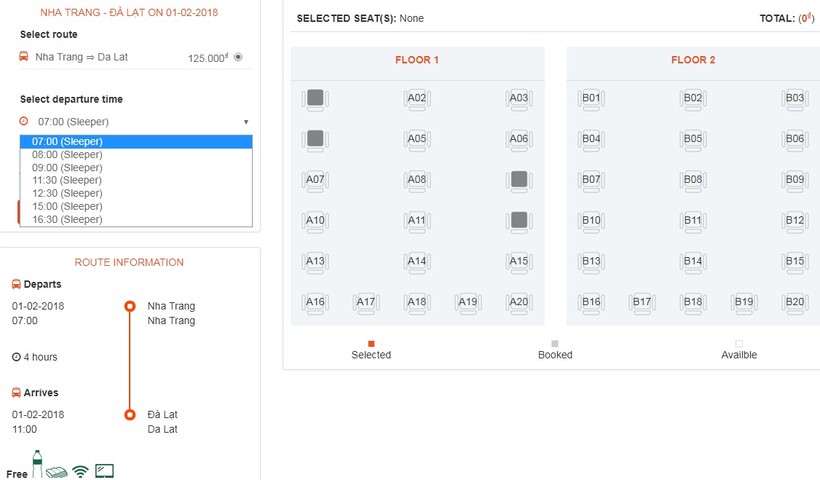Choose seat B05 on Floor 2
The image size is (820, 480).
(693, 139)
